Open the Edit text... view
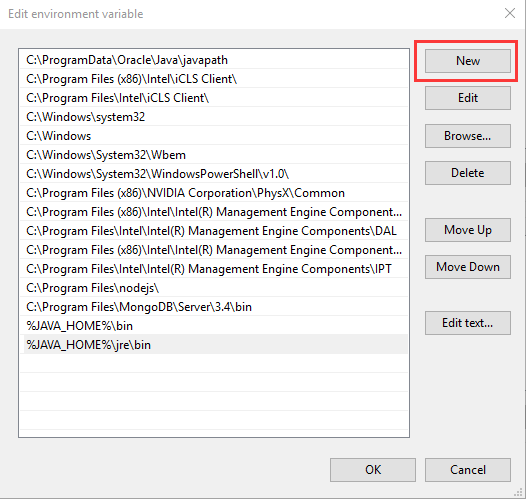The height and width of the screenshot is (499, 526). 468,323
